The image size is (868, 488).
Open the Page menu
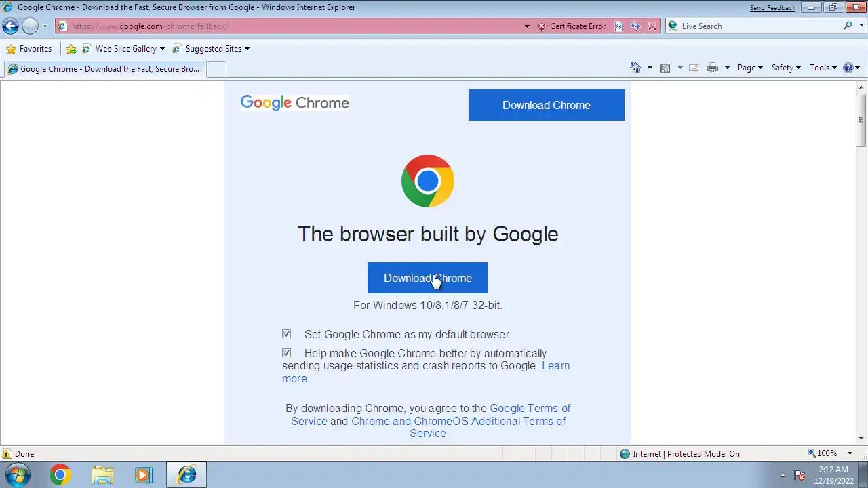[x=750, y=68]
